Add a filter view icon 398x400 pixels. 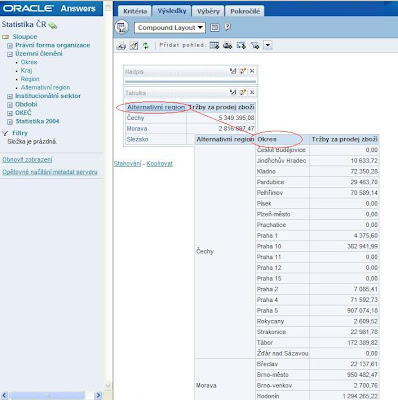click(x=255, y=45)
